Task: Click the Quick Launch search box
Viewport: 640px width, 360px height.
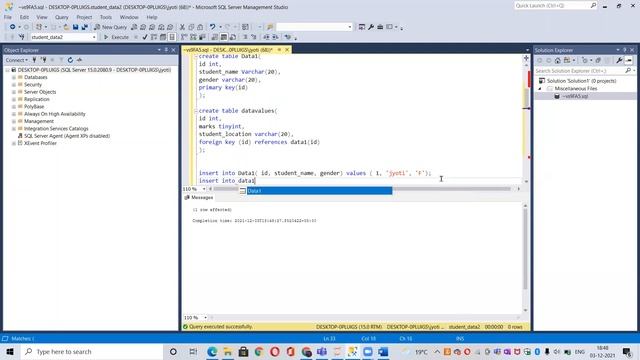Action: click(556, 6)
